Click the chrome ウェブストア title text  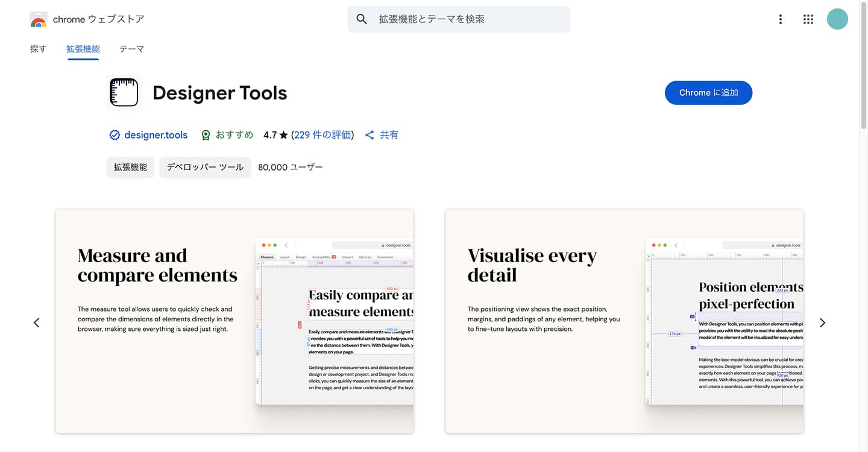(x=98, y=19)
